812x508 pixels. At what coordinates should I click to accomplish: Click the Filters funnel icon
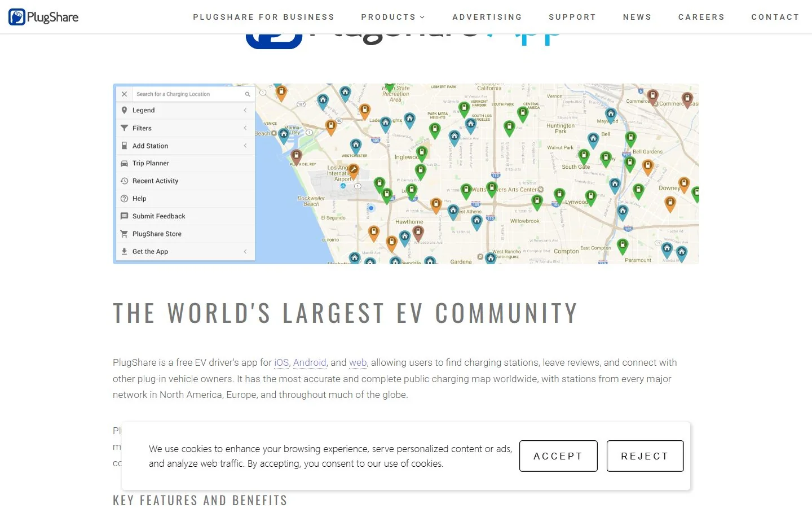pyautogui.click(x=124, y=128)
